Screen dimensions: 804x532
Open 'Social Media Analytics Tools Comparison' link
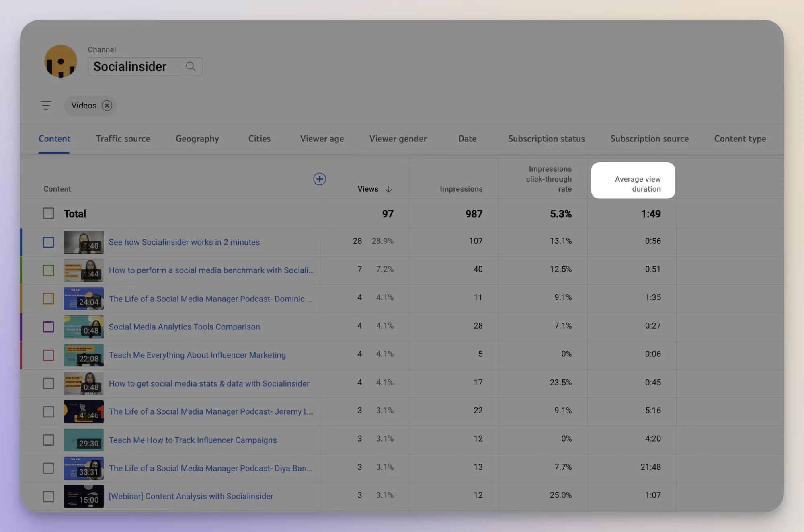click(x=184, y=327)
